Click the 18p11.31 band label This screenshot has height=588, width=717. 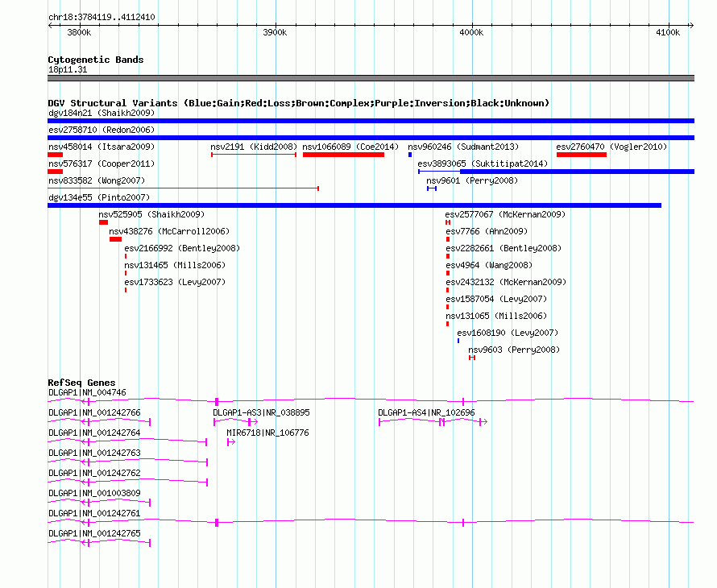click(68, 69)
